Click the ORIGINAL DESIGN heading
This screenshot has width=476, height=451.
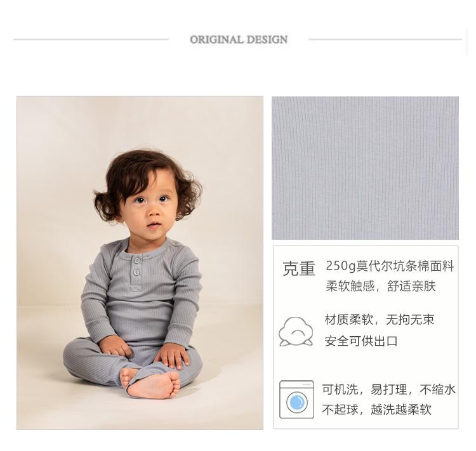[239, 39]
